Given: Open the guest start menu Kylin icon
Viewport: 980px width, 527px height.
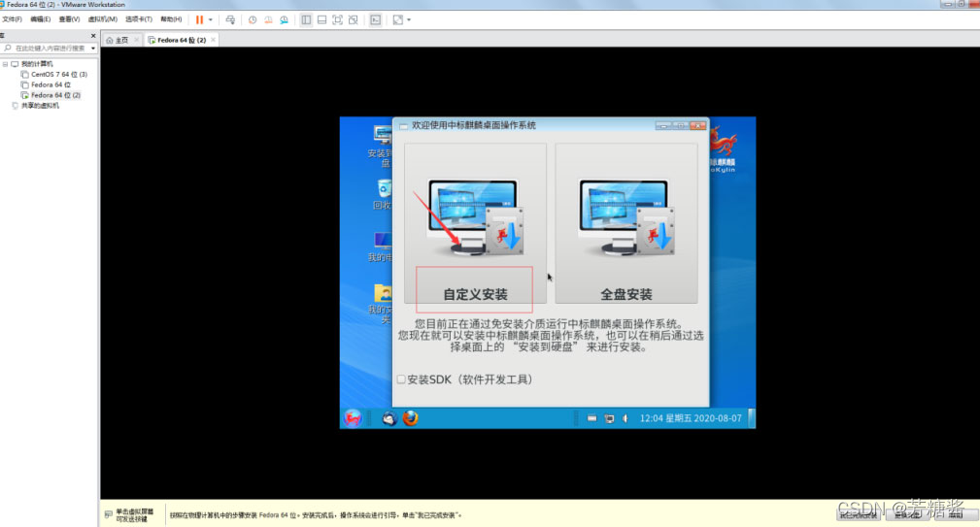Looking at the screenshot, I should (353, 418).
